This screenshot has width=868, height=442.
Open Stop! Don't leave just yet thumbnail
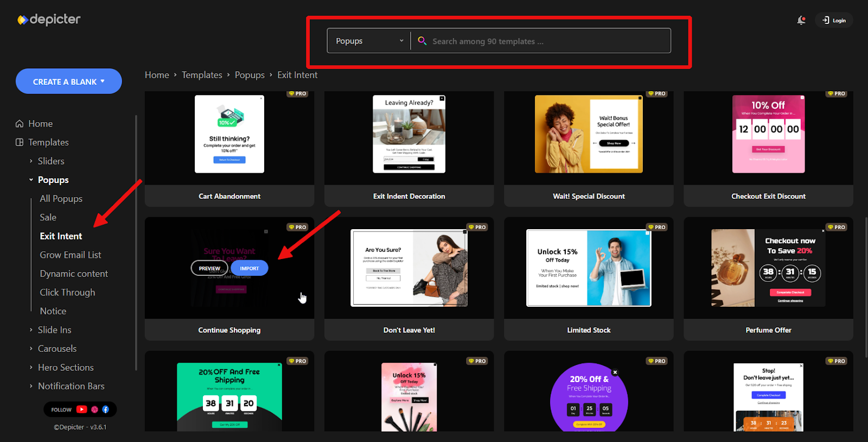tap(768, 397)
